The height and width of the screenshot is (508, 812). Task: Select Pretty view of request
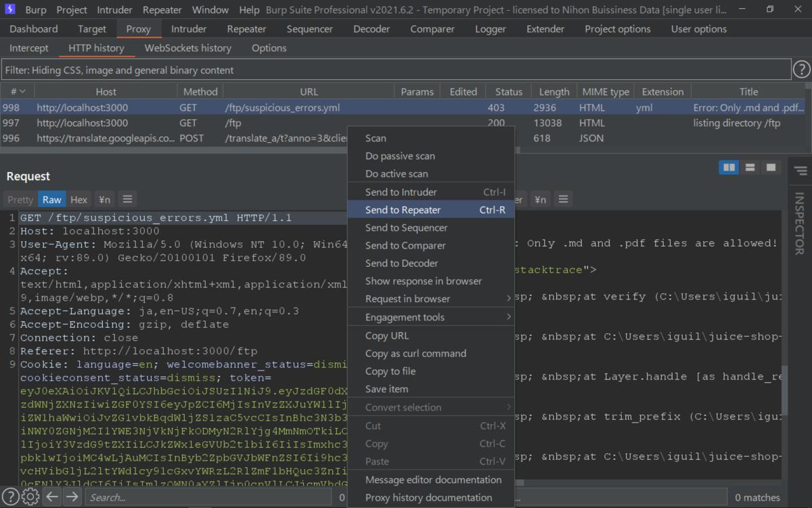[20, 199]
